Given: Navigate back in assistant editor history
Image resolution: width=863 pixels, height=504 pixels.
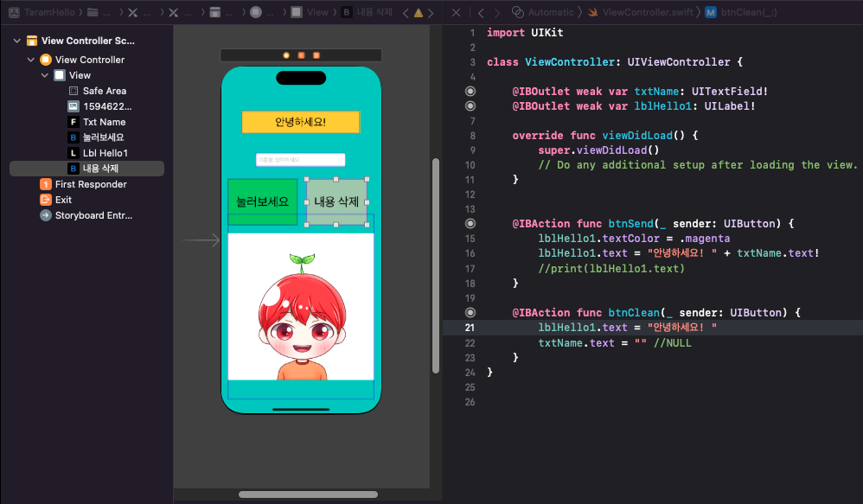Looking at the screenshot, I should pos(481,12).
